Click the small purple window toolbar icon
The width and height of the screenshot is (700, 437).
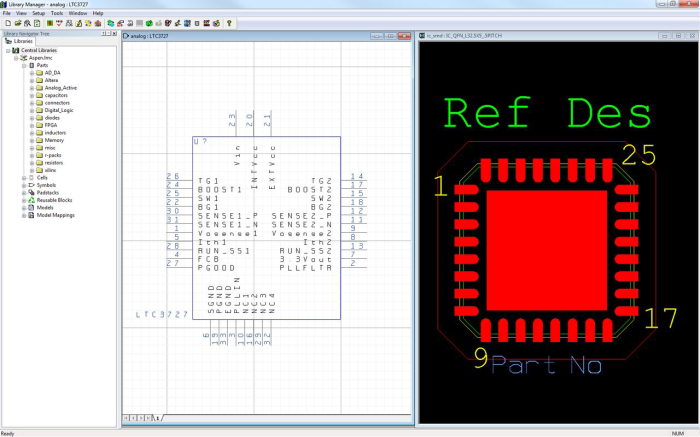pyautogui.click(x=130, y=23)
